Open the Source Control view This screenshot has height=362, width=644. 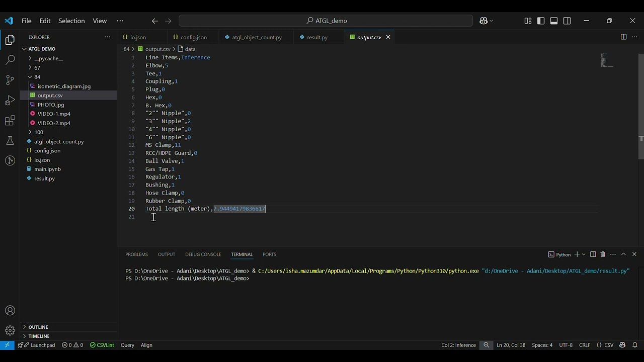(10, 80)
